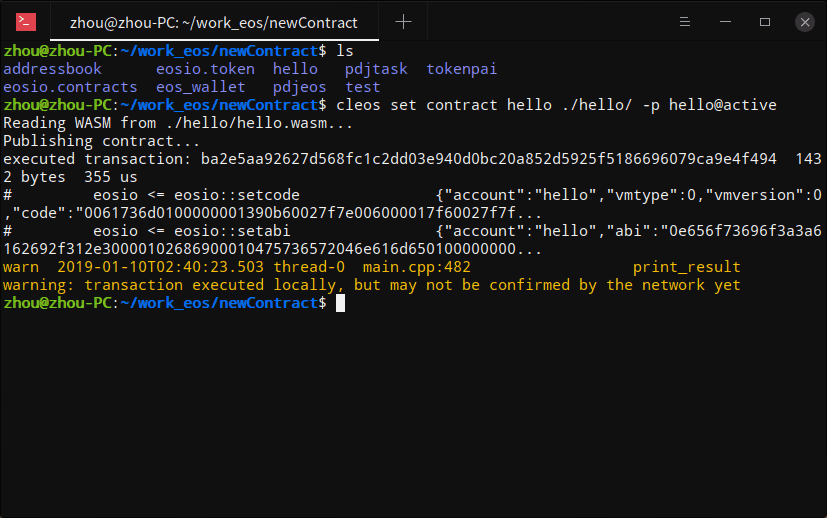The image size is (827, 518).
Task: Click the tokenpai directory name
Action: [461, 69]
